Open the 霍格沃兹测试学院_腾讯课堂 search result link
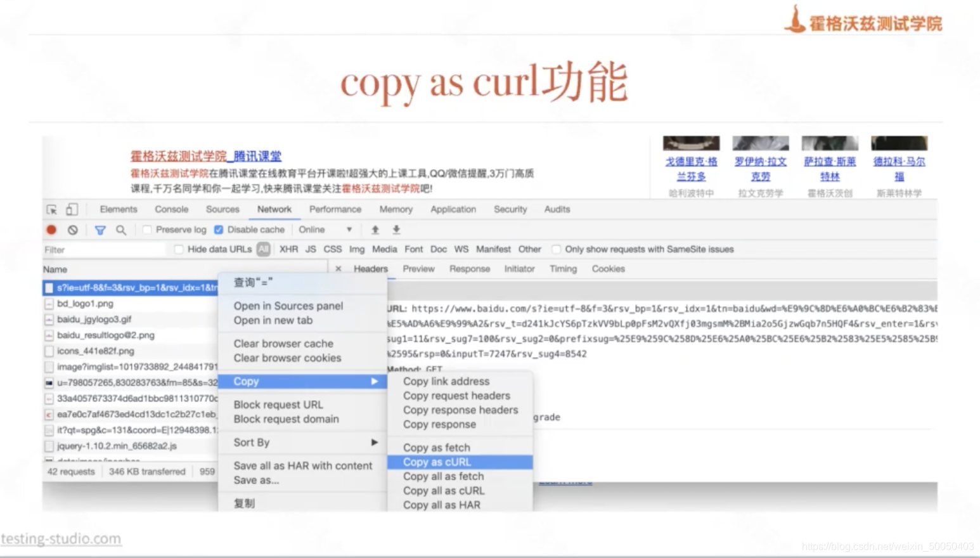The height and width of the screenshot is (558, 980). (x=206, y=156)
